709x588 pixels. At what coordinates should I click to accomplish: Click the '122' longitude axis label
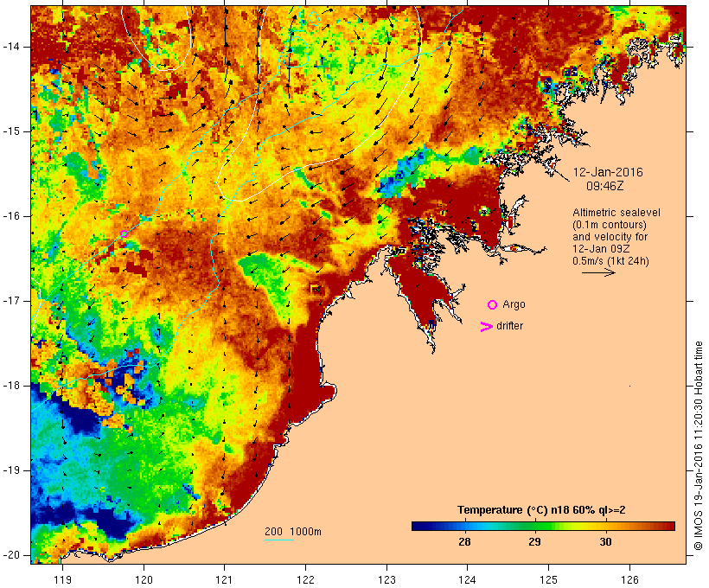click(305, 579)
